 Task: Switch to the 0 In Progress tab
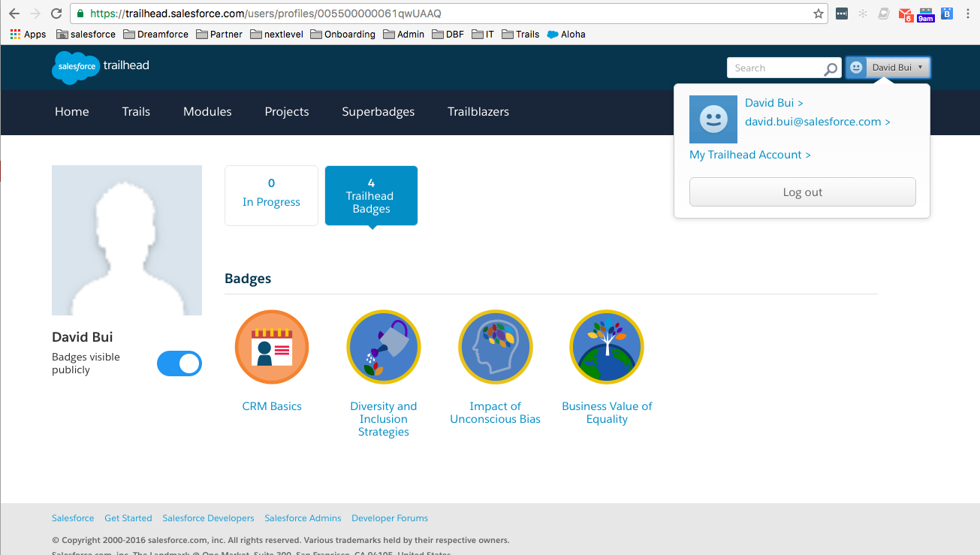(271, 195)
